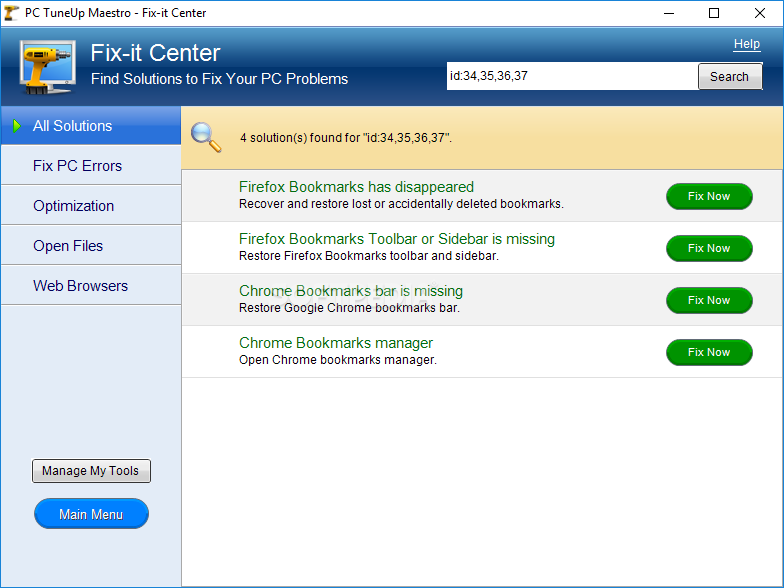The width and height of the screenshot is (784, 588).
Task: Click the Manage My Tools button
Action: [x=91, y=471]
